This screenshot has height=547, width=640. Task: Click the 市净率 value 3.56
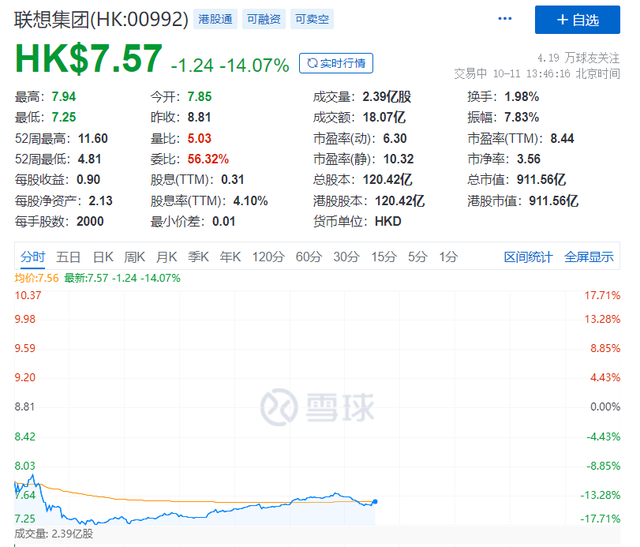(529, 159)
